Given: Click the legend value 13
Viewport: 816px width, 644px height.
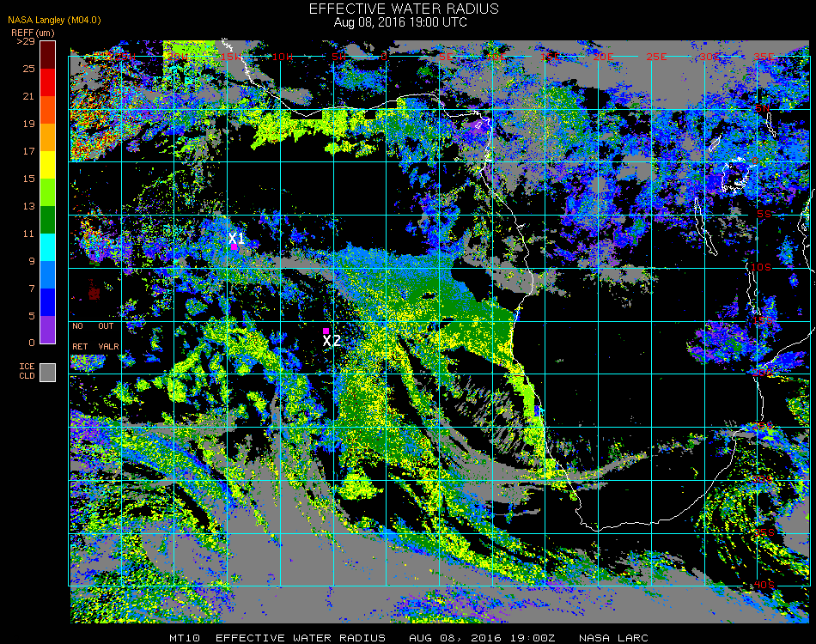Looking at the screenshot, I should 28,207.
